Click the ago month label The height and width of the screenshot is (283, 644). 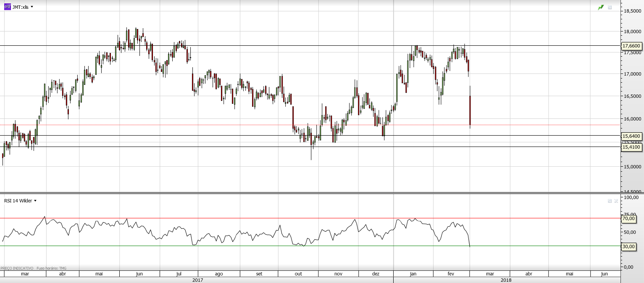(219, 274)
